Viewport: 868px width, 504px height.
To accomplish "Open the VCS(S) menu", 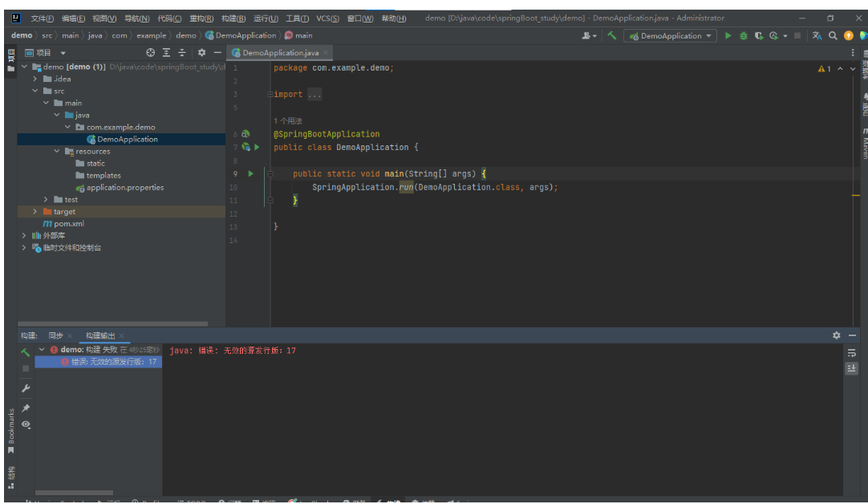I will point(327,18).
